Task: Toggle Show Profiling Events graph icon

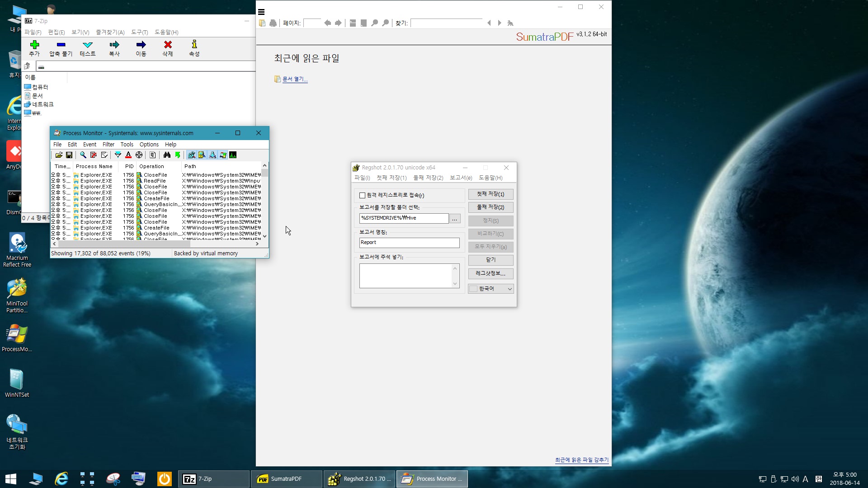Action: tap(233, 155)
